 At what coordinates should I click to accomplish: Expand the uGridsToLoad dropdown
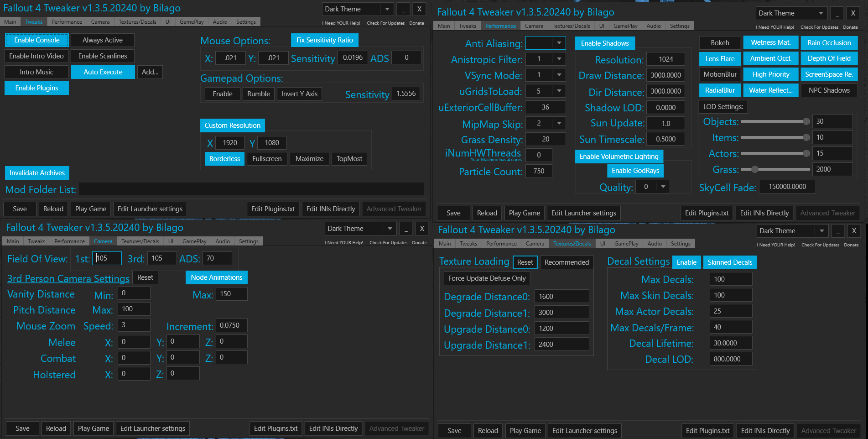[546, 91]
